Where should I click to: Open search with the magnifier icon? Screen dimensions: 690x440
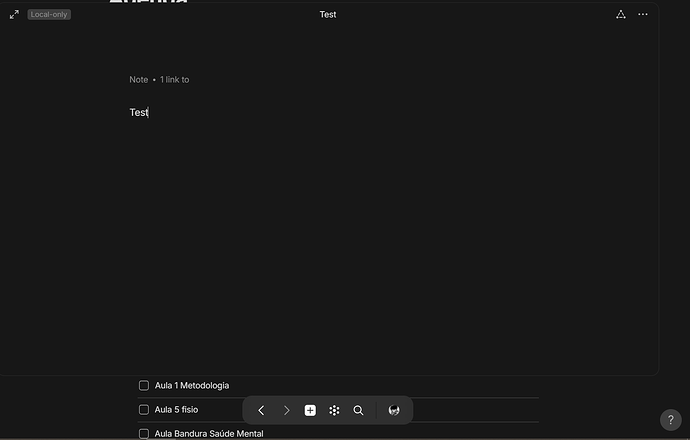click(x=358, y=410)
